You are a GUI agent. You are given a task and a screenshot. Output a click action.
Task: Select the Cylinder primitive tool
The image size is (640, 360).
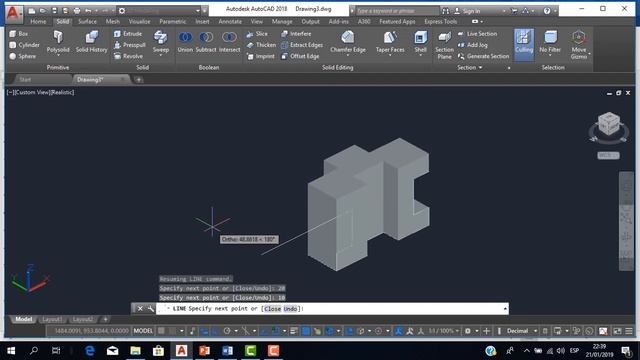tap(24, 45)
